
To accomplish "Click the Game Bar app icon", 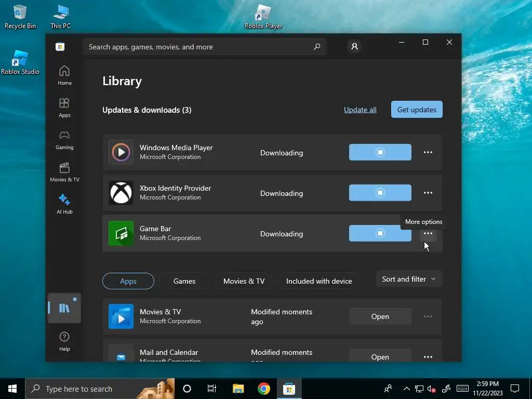I will tap(121, 233).
